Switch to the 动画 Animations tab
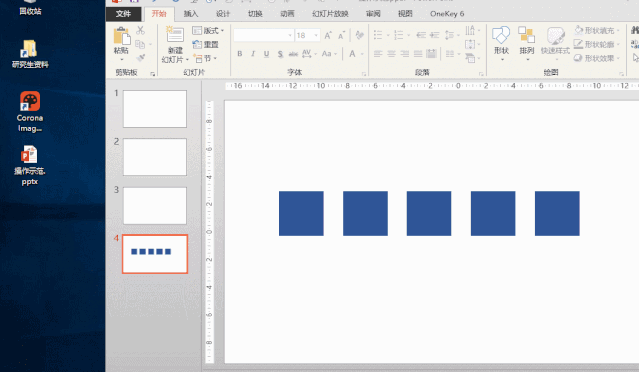 287,13
